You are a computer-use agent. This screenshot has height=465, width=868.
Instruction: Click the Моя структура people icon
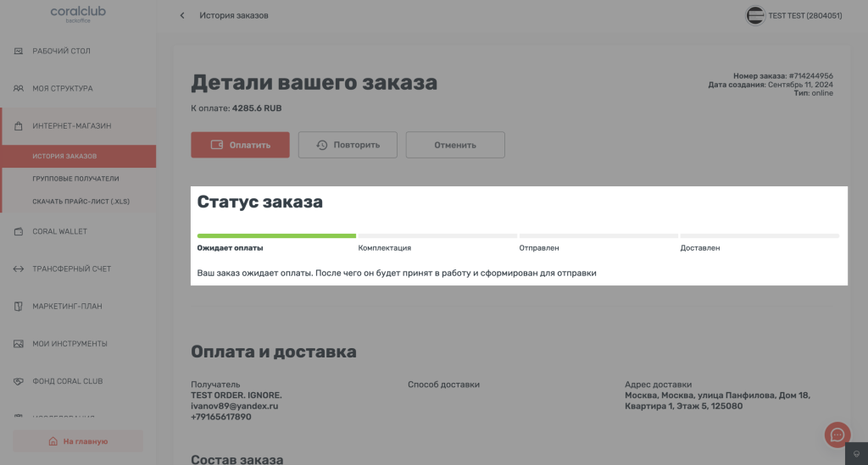[x=18, y=89]
